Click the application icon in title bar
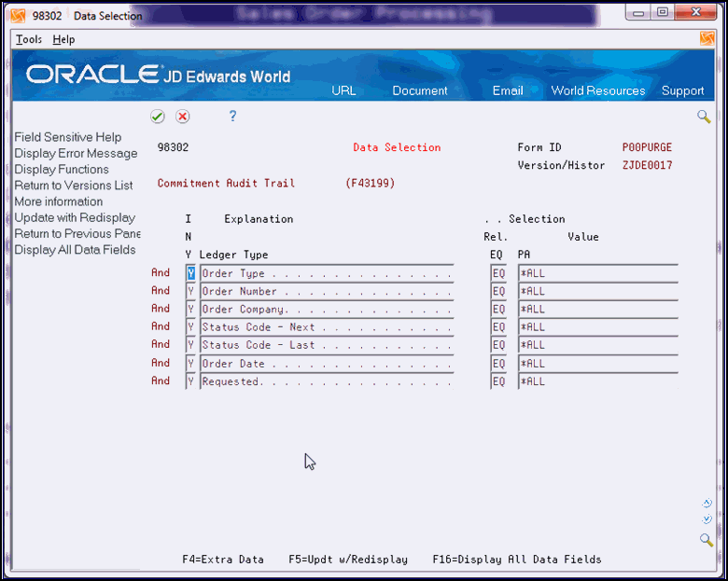This screenshot has width=728, height=581. click(18, 16)
